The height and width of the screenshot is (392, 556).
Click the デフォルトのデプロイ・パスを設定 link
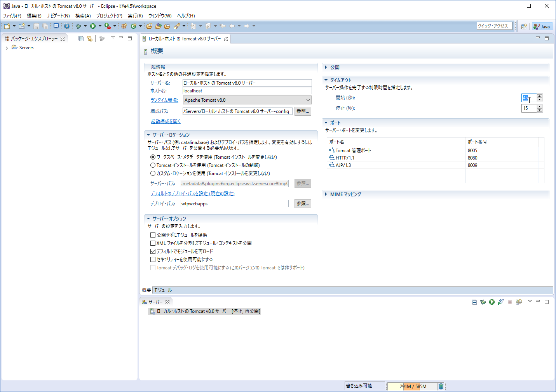193,194
